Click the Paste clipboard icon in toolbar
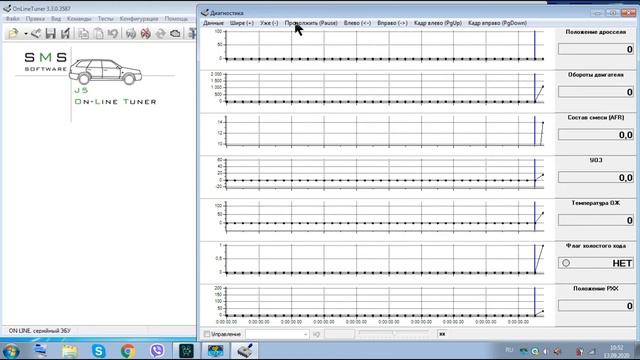Screen dimensions: 640x360 98,33
